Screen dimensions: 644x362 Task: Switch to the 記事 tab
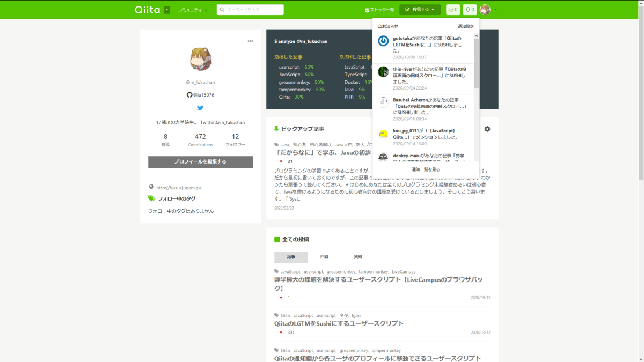[x=291, y=257]
